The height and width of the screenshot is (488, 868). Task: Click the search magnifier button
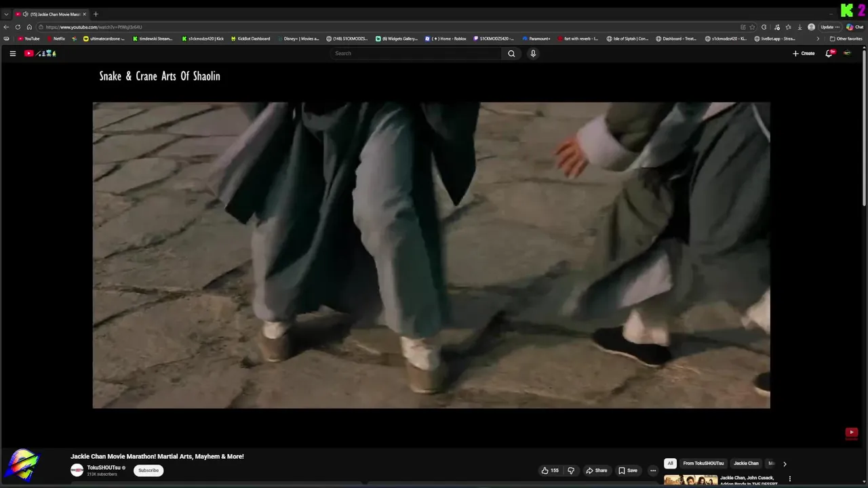[x=511, y=54]
